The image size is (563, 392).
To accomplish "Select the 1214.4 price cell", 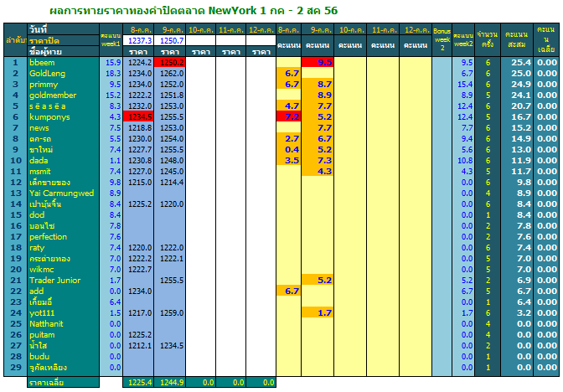I will click(x=169, y=183).
